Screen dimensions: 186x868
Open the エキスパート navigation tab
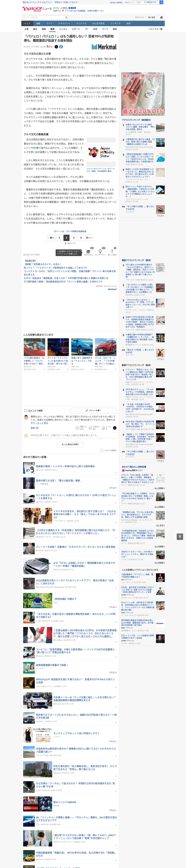click(x=64, y=24)
